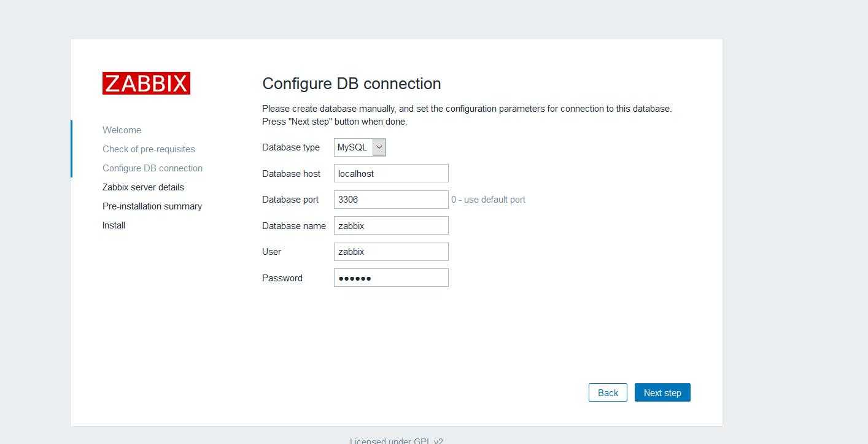Select Pre-installation summary step
The width and height of the screenshot is (868, 444).
[152, 206]
